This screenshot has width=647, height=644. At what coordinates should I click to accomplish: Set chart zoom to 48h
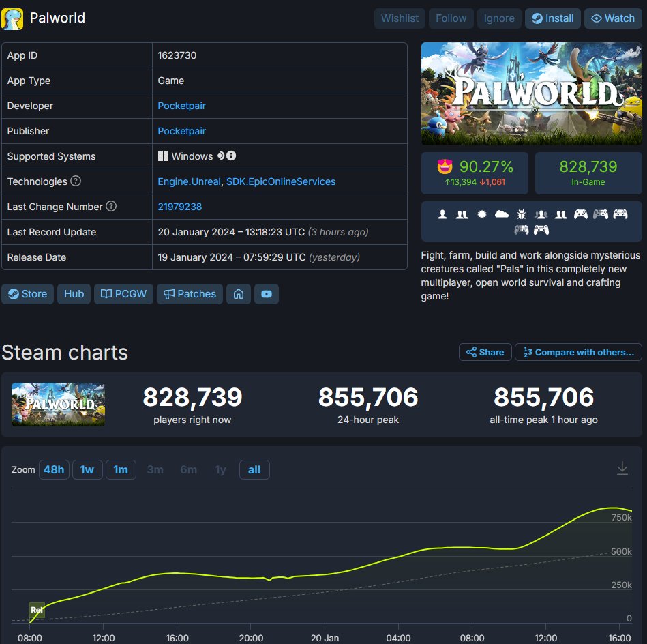click(54, 470)
